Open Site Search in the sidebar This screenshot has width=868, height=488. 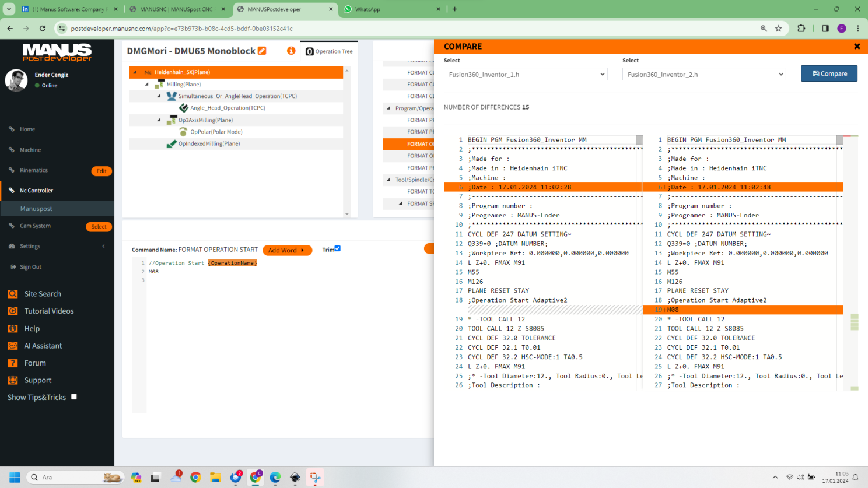(x=42, y=294)
